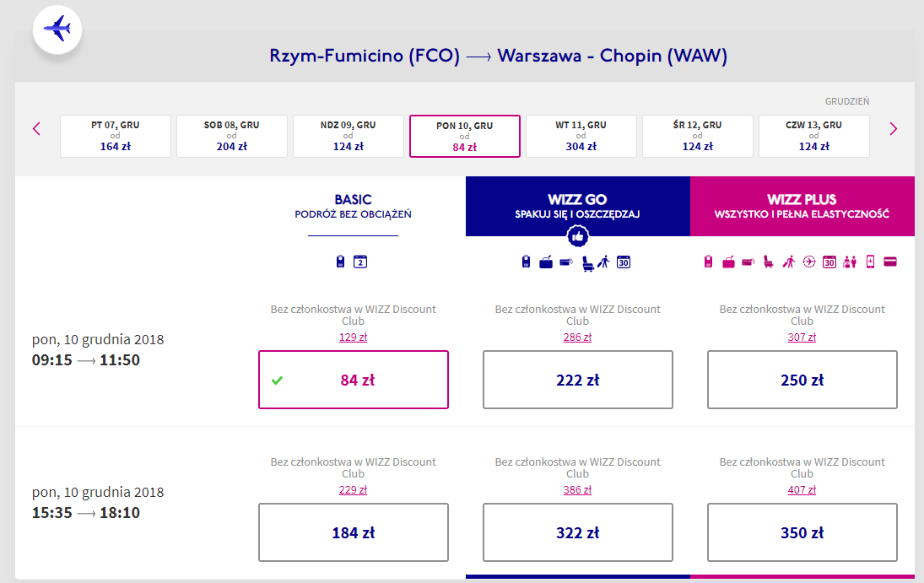Choose the WT 11, GRU 304 zł date
924x583 pixels.
(x=581, y=136)
